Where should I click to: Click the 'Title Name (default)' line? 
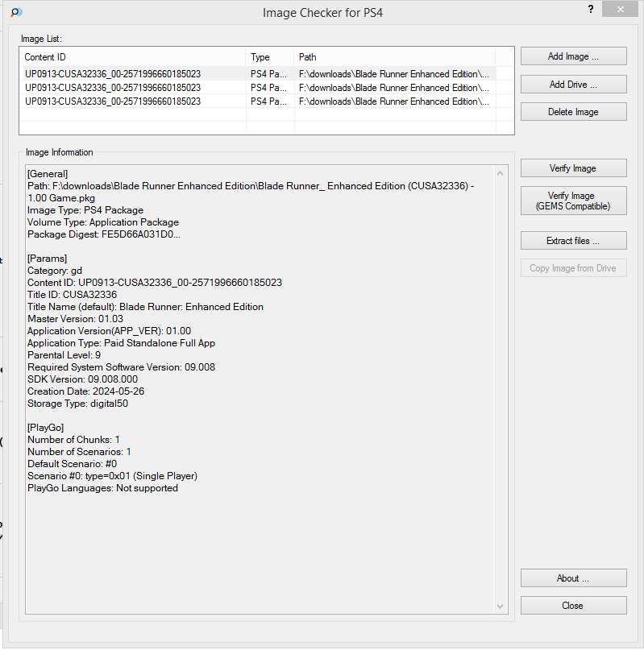[145, 307]
